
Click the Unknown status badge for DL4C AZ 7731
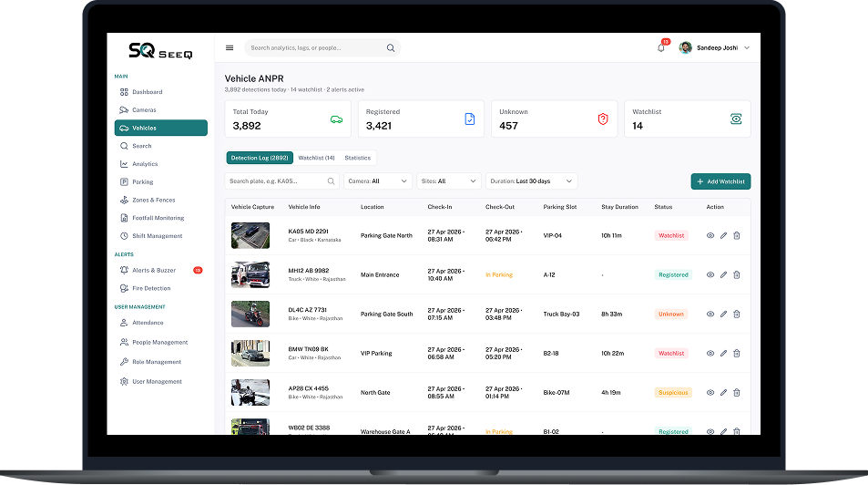pyautogui.click(x=671, y=315)
